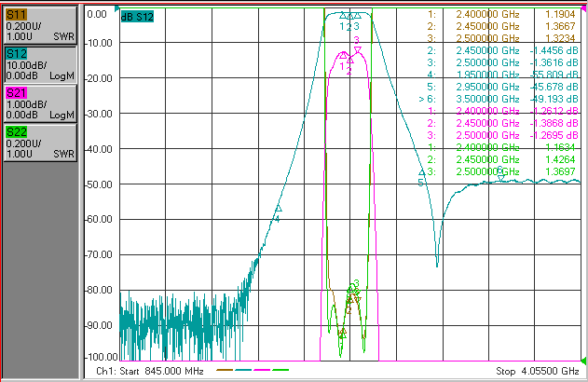The width and height of the screenshot is (588, 382).
Task: Select the S12 LogM trace button
Action: click(x=40, y=64)
